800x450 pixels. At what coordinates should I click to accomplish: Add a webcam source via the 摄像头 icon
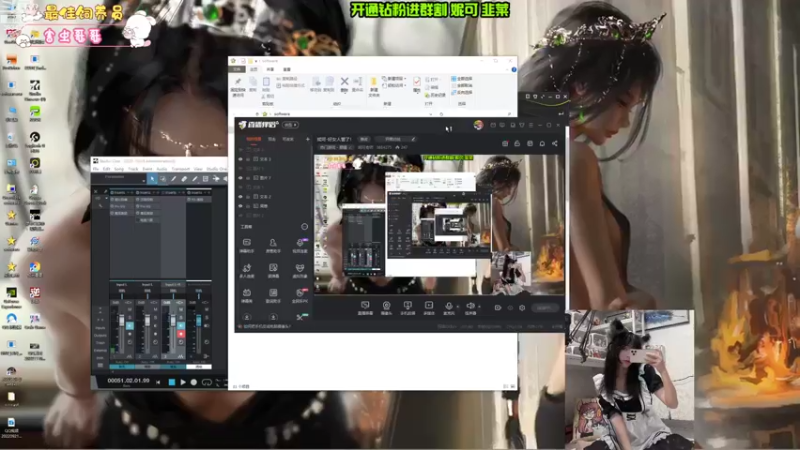pyautogui.click(x=386, y=307)
